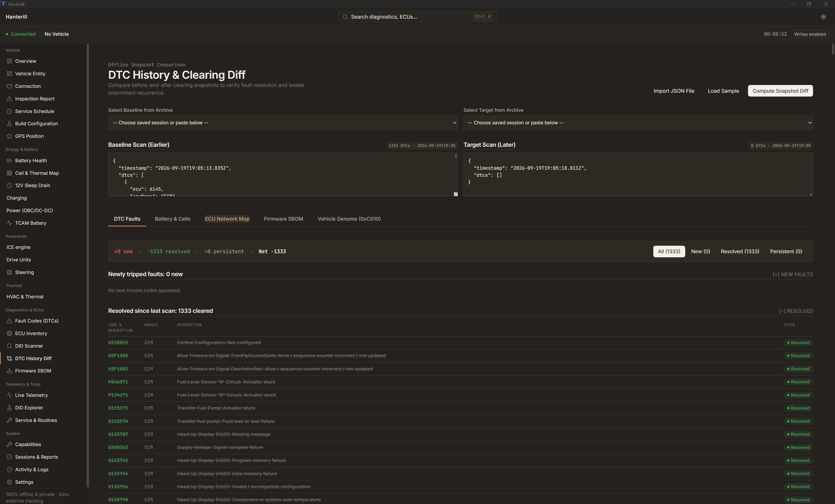Click Import JSON File button
Viewport: 835px width, 504px height.
[674, 91]
